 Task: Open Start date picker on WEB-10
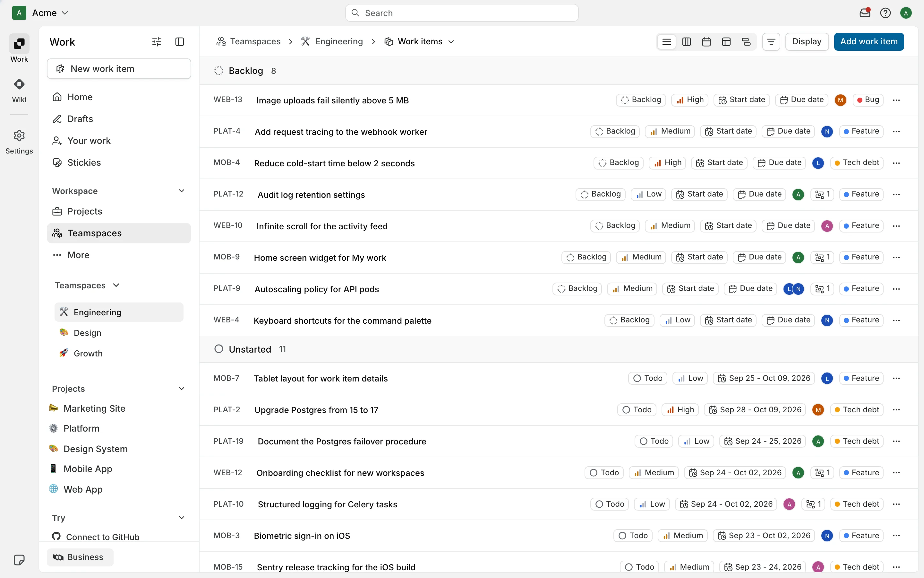click(728, 226)
